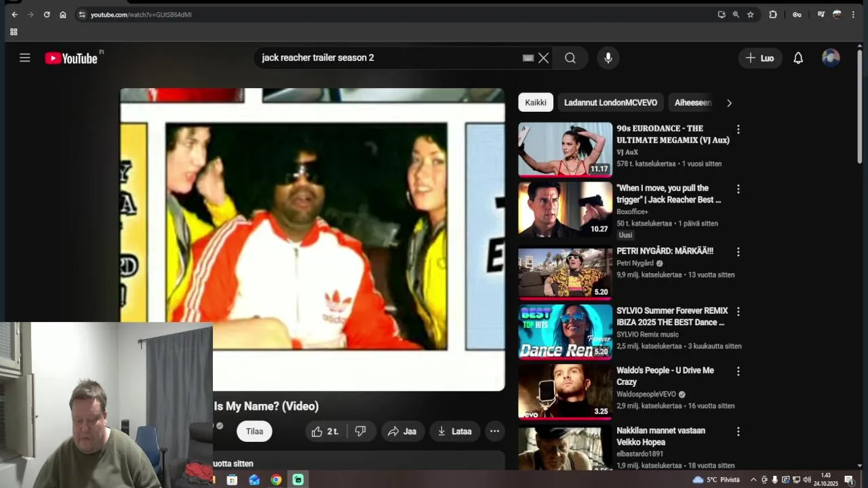Image resolution: width=868 pixels, height=488 pixels.
Task: Click the Luo create button
Action: coord(760,58)
